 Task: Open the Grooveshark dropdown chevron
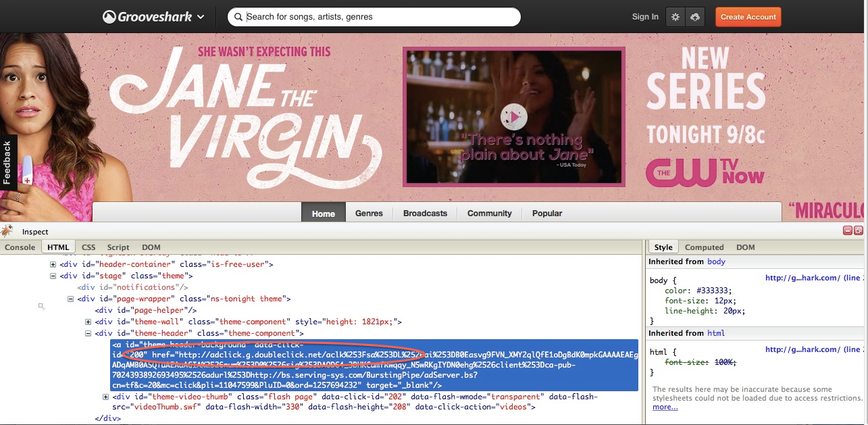pos(201,17)
